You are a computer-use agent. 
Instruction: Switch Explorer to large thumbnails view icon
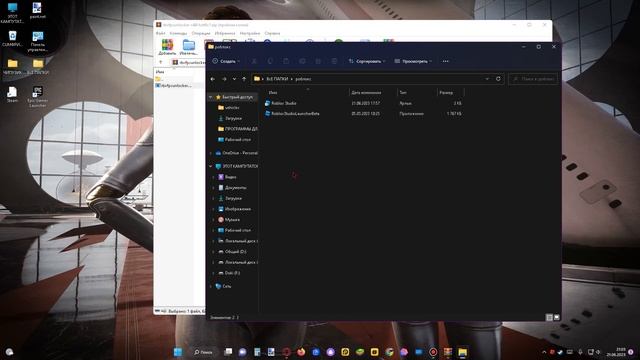point(556,317)
